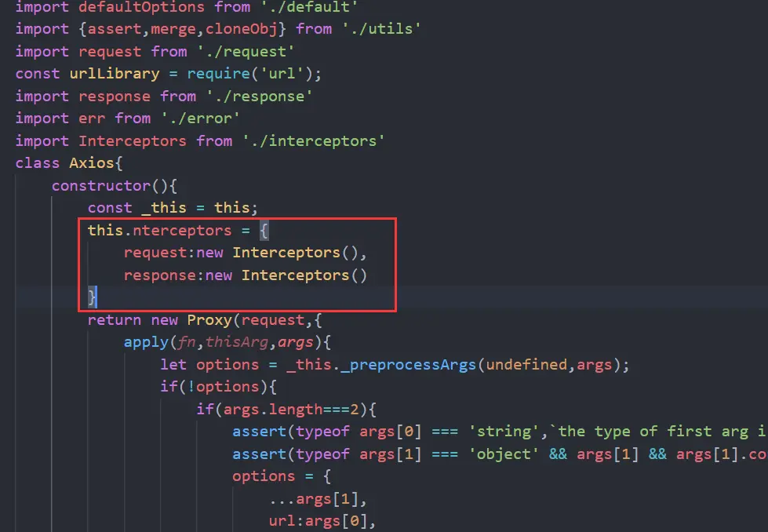Click 'undefined' argument in _preprocessArgs call
The image size is (768, 532).
coord(526,365)
